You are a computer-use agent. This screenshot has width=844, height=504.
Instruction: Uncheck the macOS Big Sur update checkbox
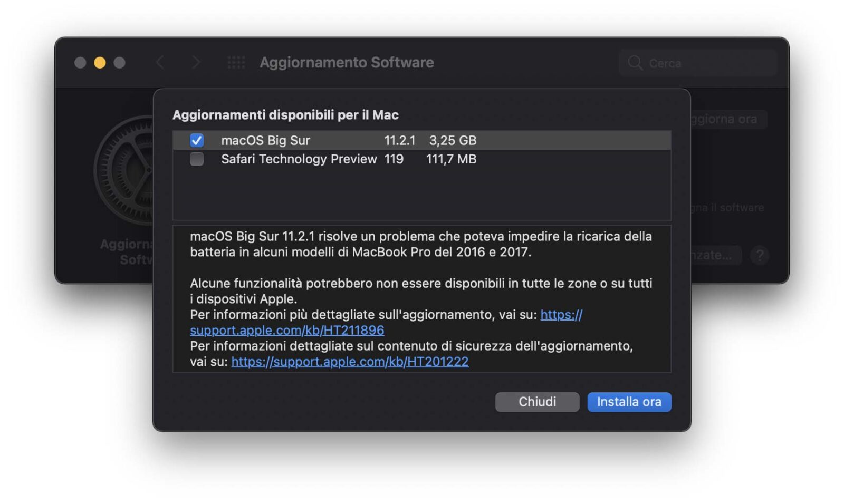tap(196, 140)
